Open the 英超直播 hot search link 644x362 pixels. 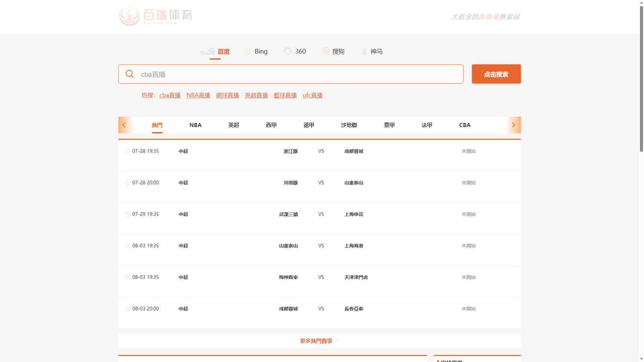coord(256,95)
